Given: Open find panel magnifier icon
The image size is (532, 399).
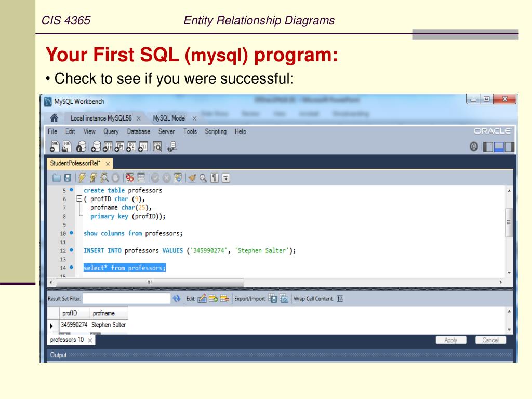Looking at the screenshot, I should click(203, 178).
